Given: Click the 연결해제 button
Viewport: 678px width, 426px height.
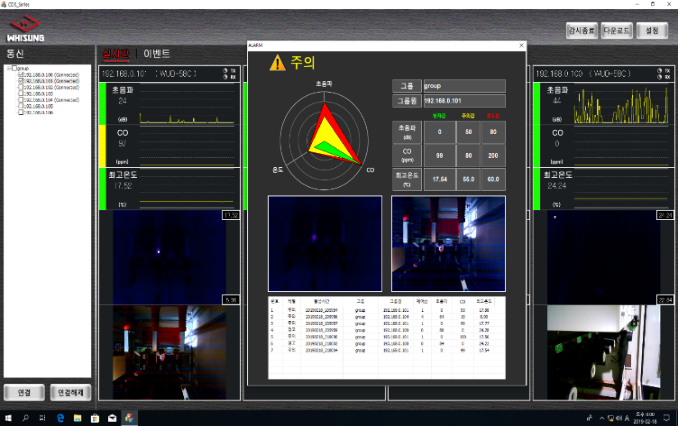Looking at the screenshot, I should coord(72,392).
